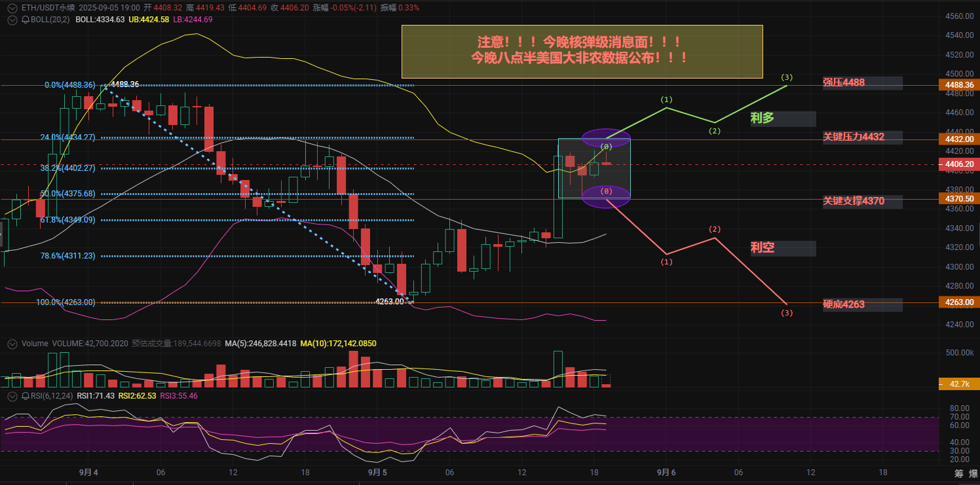The width and height of the screenshot is (980, 485).
Task: Click the 78.6%(4311.23) Fibonacci level label
Action: point(67,256)
